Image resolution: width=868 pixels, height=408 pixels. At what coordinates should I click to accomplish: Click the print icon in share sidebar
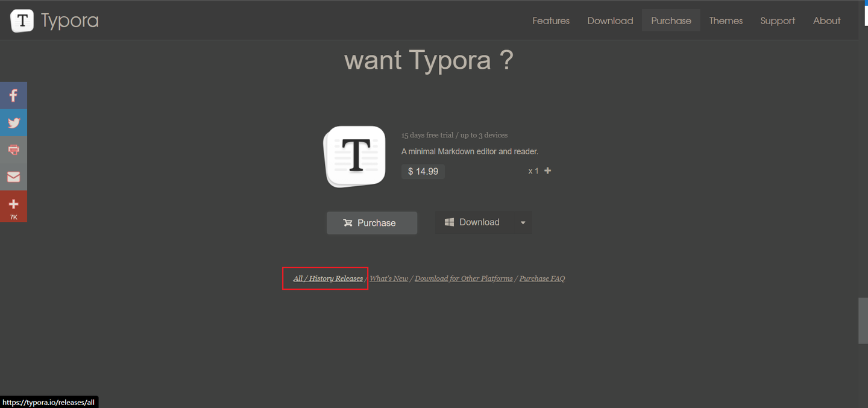[x=13, y=150]
